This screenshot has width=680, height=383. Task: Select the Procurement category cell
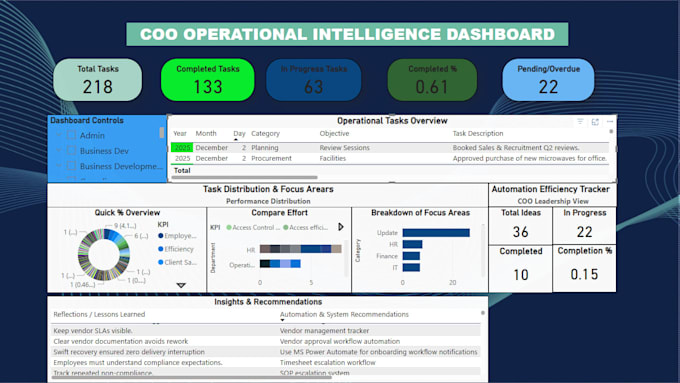pyautogui.click(x=271, y=158)
